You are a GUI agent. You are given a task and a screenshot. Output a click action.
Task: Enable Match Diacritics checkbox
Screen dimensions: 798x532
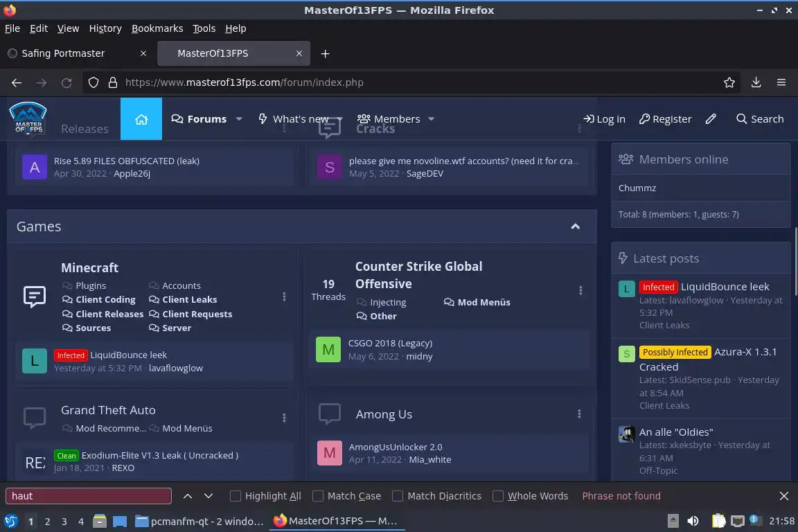pos(398,496)
